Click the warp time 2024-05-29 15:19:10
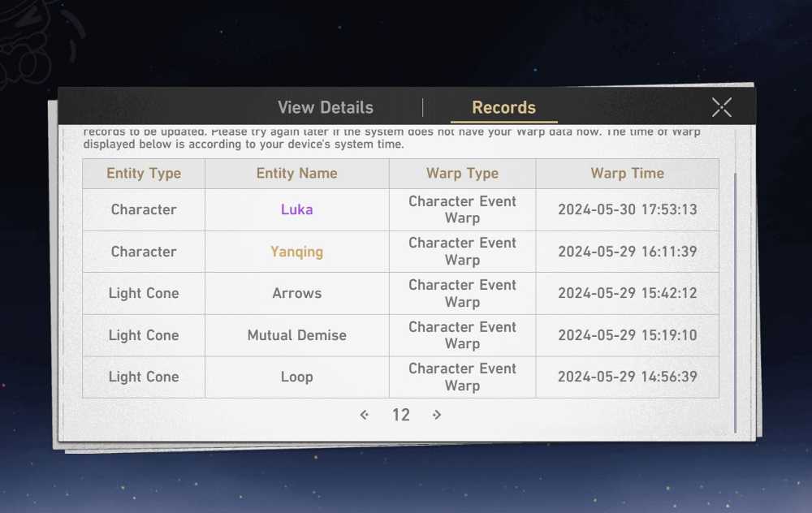This screenshot has height=513, width=812. pyautogui.click(x=627, y=335)
